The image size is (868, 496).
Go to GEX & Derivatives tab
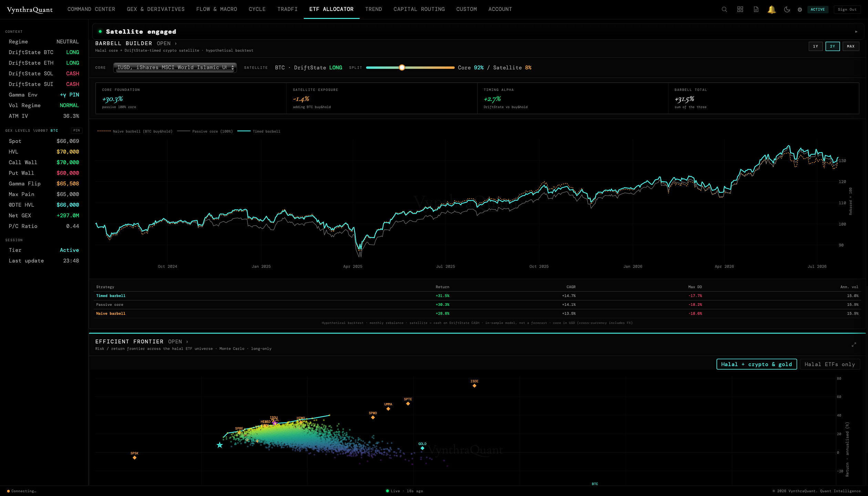coord(156,9)
